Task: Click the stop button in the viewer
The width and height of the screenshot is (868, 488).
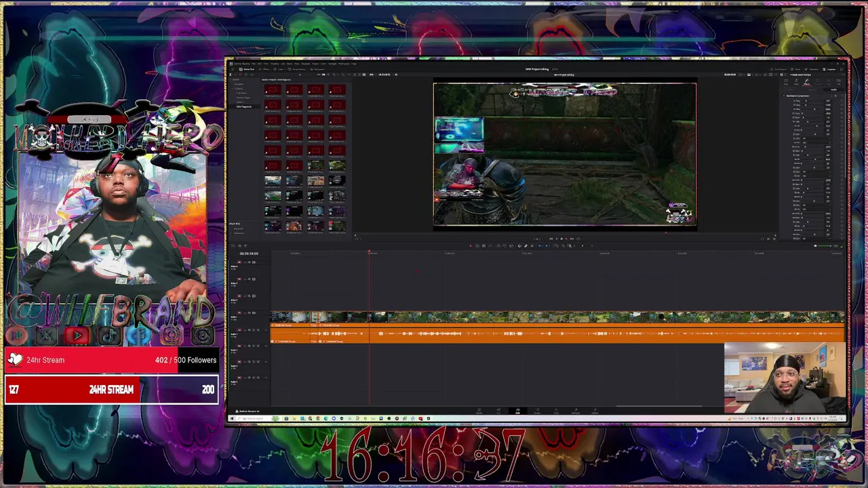Action: click(561, 239)
